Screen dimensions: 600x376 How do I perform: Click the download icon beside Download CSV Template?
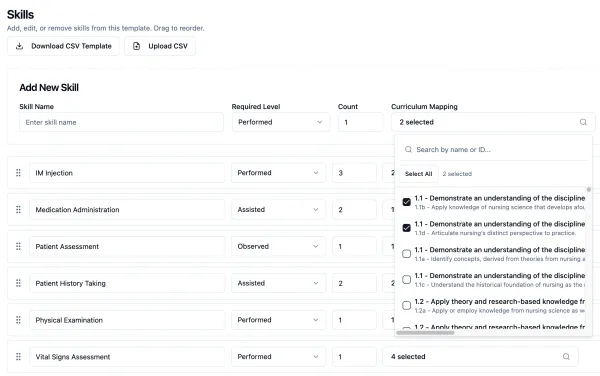(x=19, y=46)
